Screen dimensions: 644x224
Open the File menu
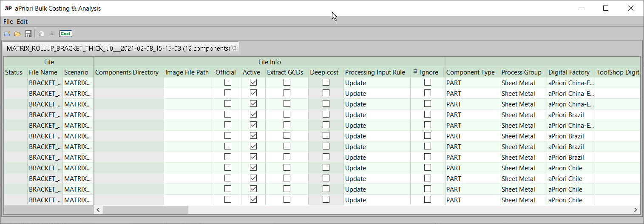click(8, 22)
